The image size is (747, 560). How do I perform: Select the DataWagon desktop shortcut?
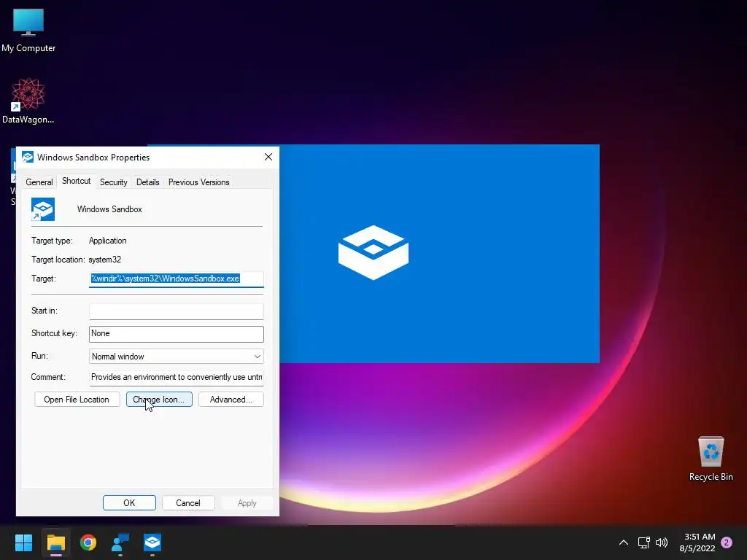[28, 101]
